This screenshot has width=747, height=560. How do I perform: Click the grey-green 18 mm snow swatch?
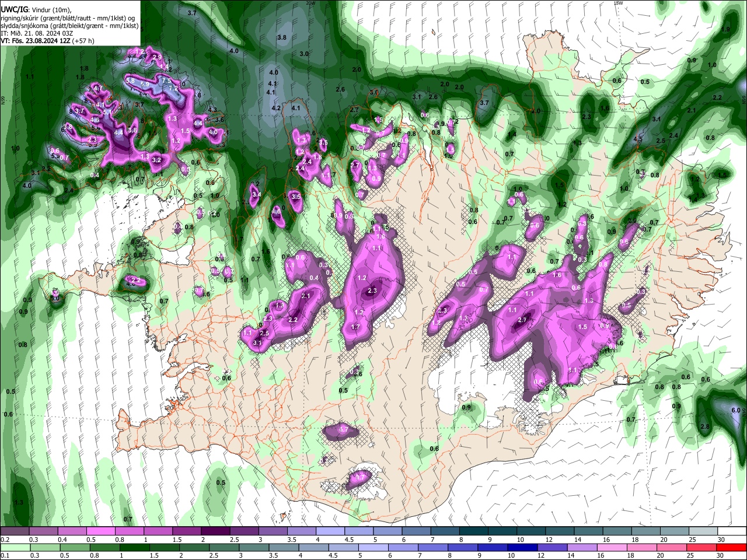(646, 531)
